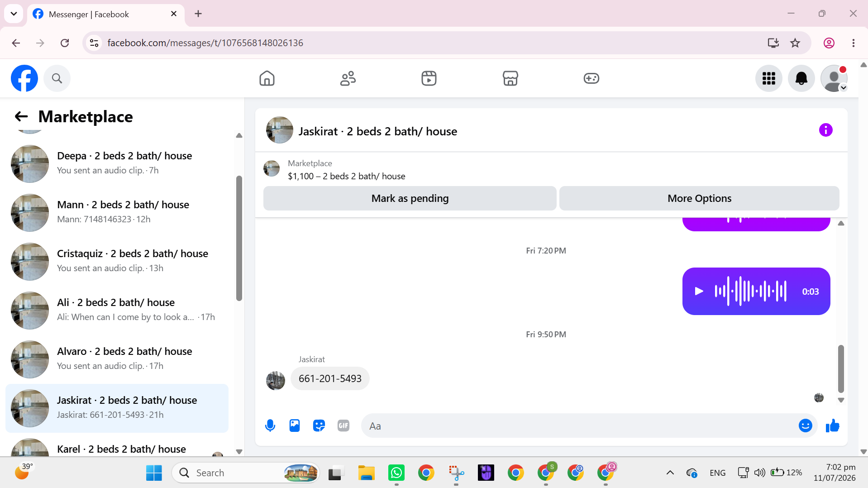Open the weather widget showing 39°
This screenshot has width=868, height=488.
click(x=24, y=471)
